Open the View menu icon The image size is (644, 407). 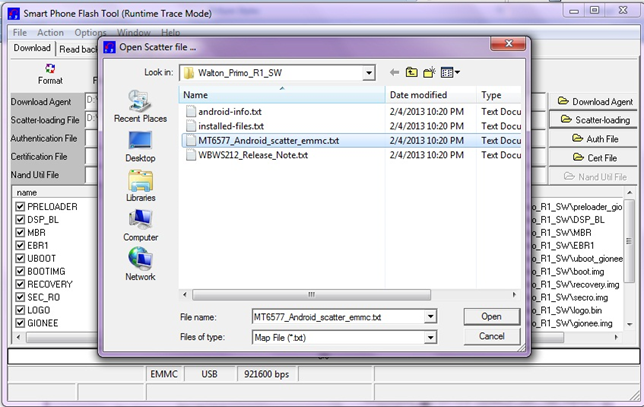point(446,73)
